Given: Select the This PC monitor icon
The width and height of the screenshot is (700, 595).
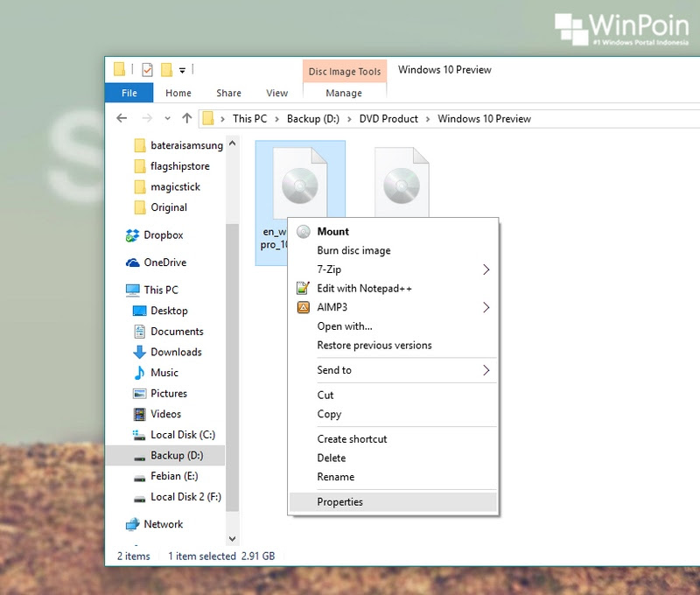Looking at the screenshot, I should pyautogui.click(x=133, y=290).
